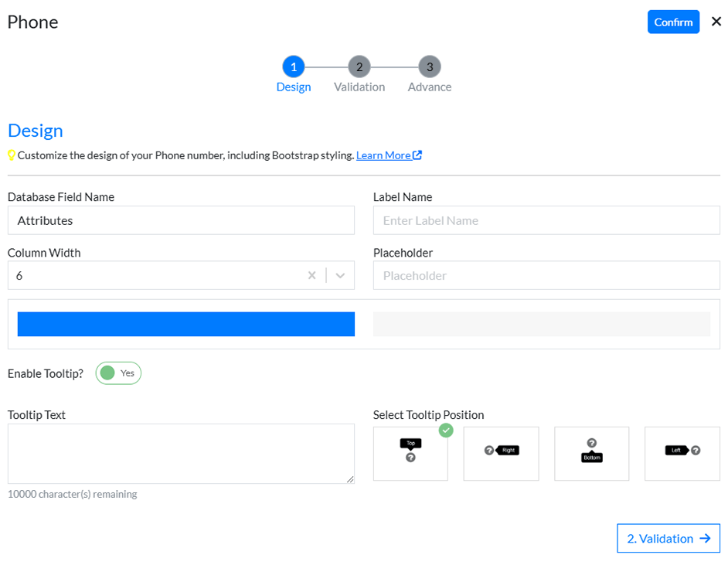The height and width of the screenshot is (565, 728).
Task: Click the blue column width preview bar
Action: (x=185, y=324)
